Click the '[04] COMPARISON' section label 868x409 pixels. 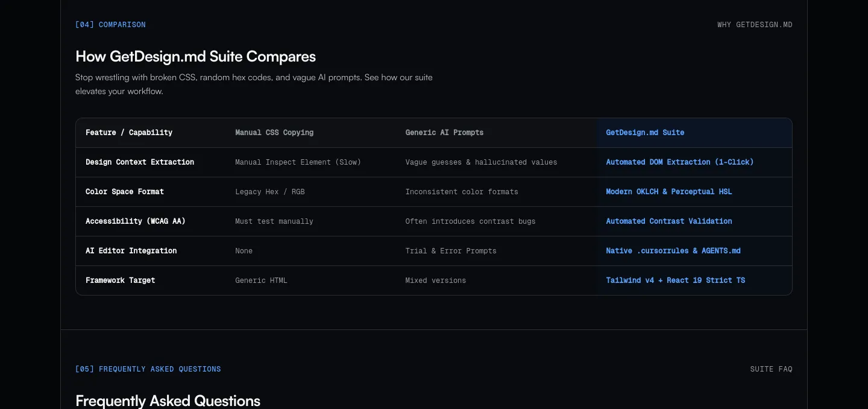[110, 25]
